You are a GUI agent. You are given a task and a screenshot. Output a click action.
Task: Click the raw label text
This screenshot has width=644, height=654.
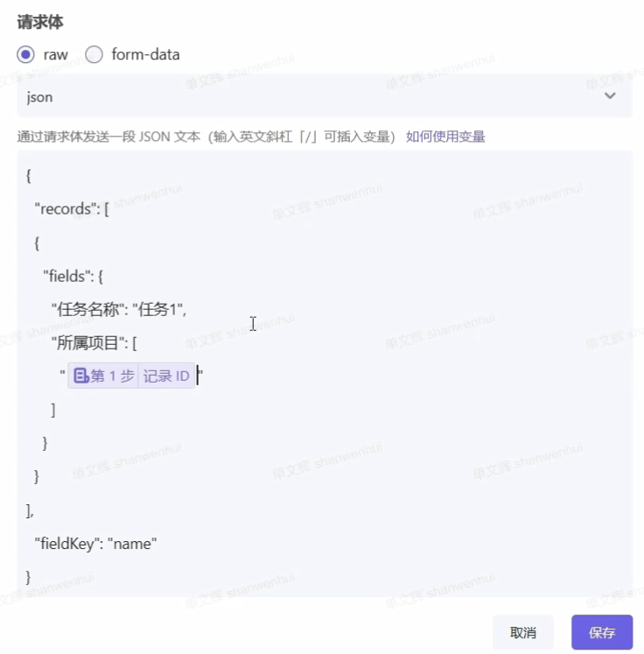click(55, 54)
